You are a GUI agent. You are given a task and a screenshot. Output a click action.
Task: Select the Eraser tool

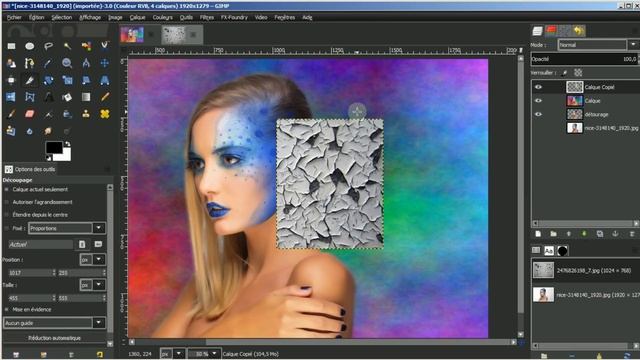[x=30, y=114]
